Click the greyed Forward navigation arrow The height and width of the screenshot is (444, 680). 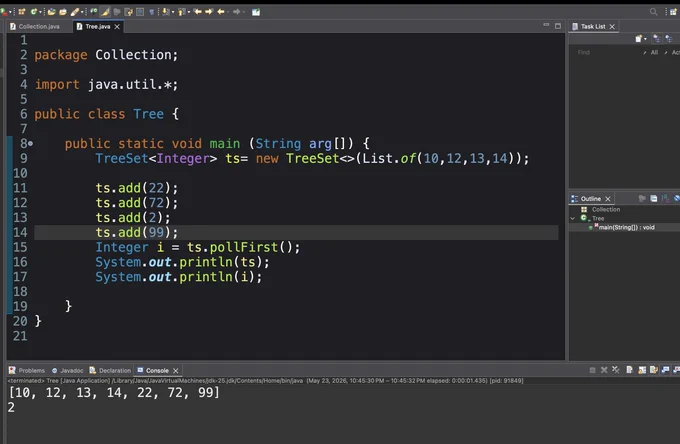(236, 12)
